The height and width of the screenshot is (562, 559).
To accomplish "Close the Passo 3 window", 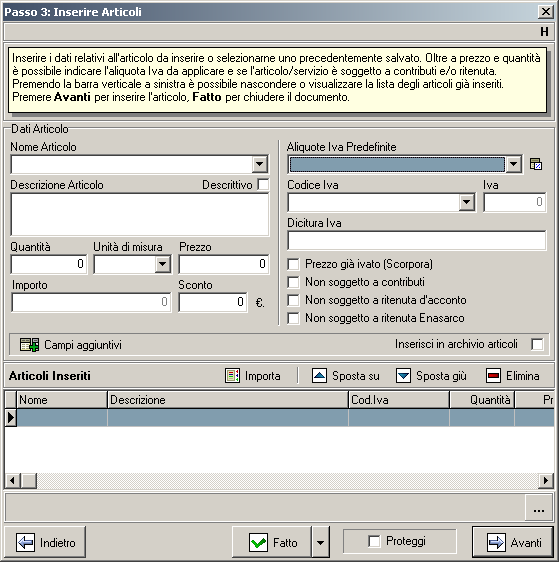I will pyautogui.click(x=546, y=12).
